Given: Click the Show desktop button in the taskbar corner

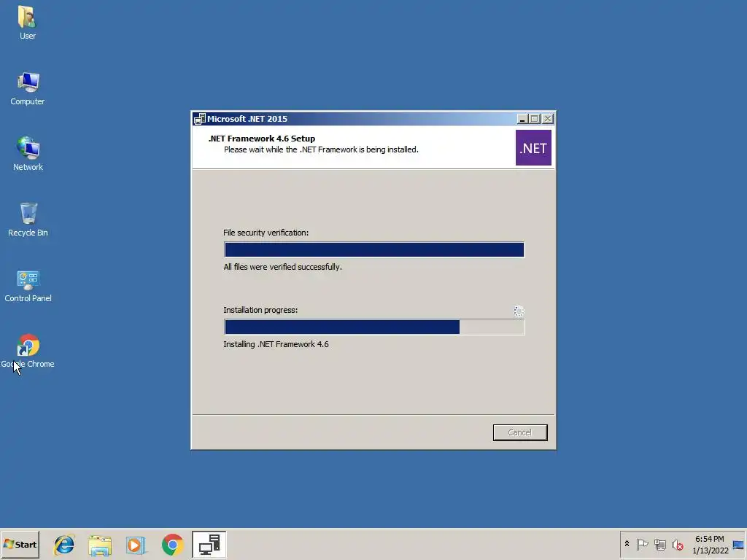Looking at the screenshot, I should coord(739,544).
